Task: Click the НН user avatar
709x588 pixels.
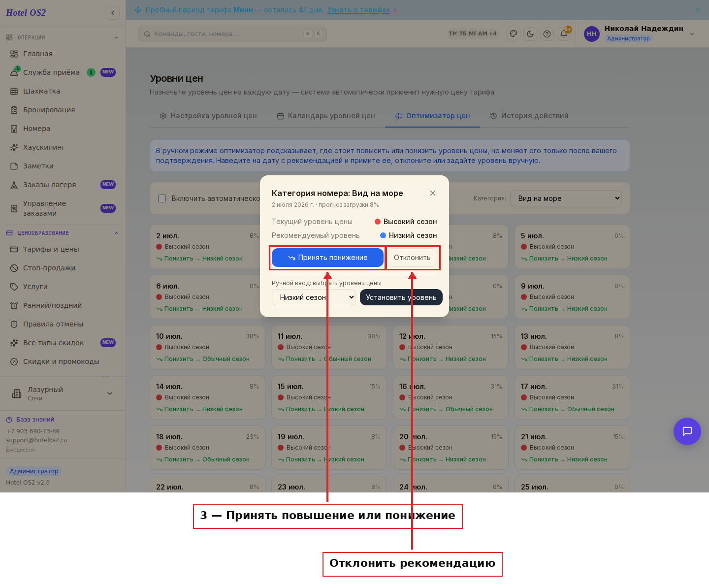Action: (591, 34)
